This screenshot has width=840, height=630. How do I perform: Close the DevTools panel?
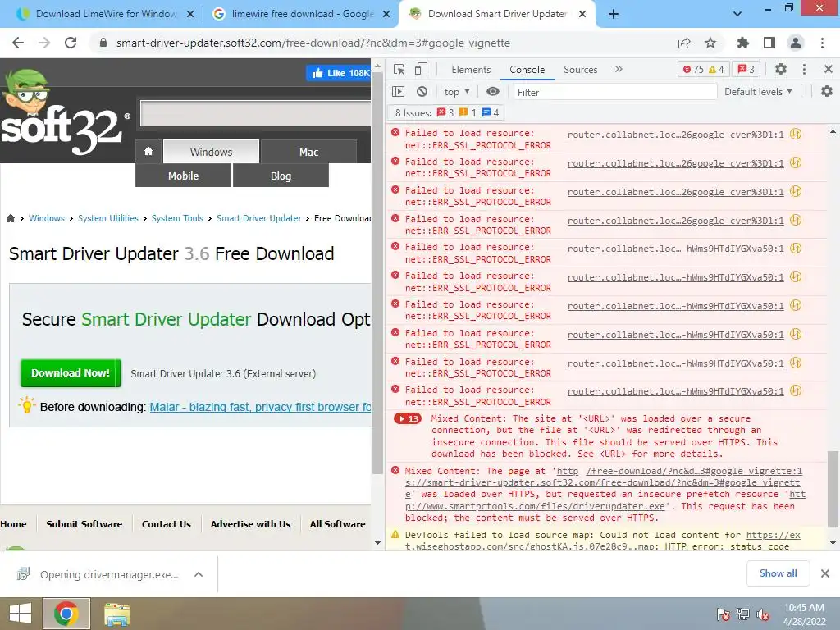click(829, 69)
